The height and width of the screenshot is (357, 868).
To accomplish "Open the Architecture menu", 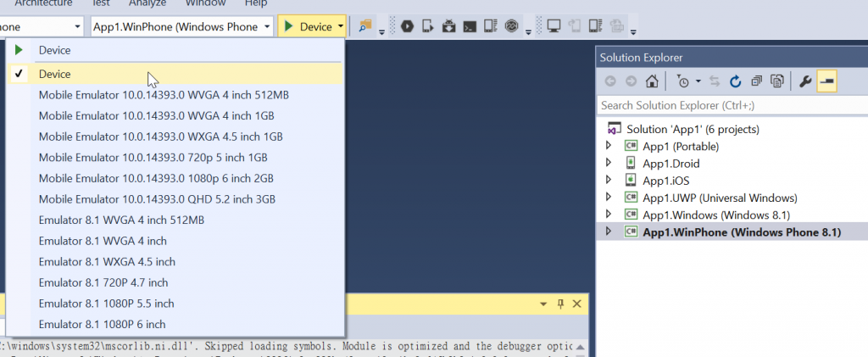I will tap(43, 3).
